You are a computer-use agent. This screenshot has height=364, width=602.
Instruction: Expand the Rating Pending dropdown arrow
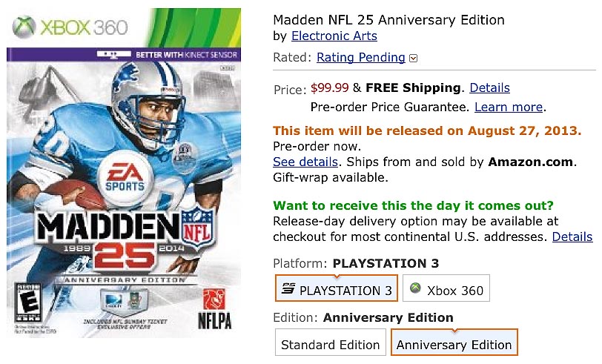pos(414,58)
